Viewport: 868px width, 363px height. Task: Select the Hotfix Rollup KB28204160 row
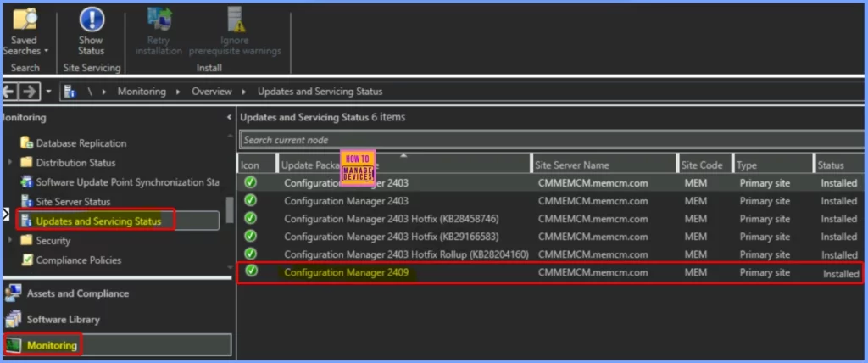click(x=550, y=254)
